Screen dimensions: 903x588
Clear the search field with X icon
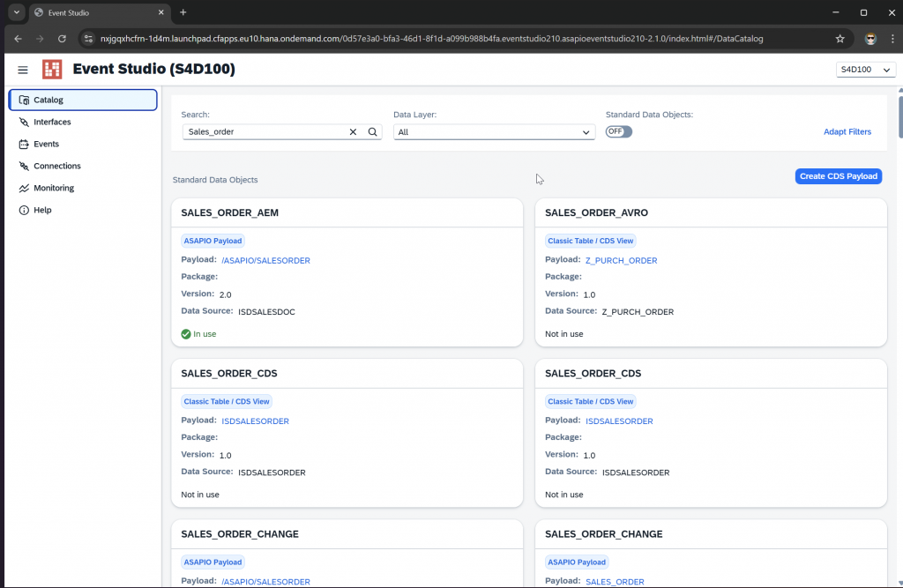point(353,131)
